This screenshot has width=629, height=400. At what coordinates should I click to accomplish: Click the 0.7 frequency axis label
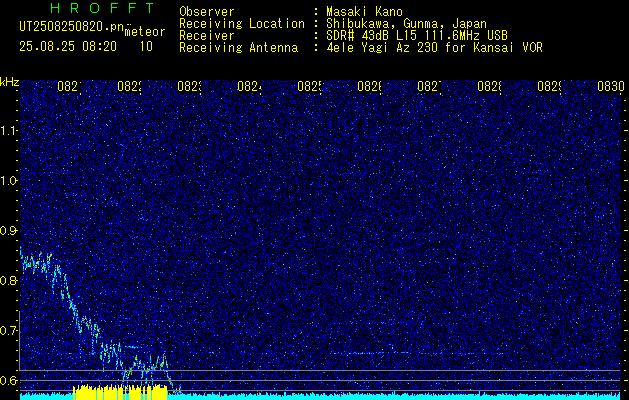9,331
